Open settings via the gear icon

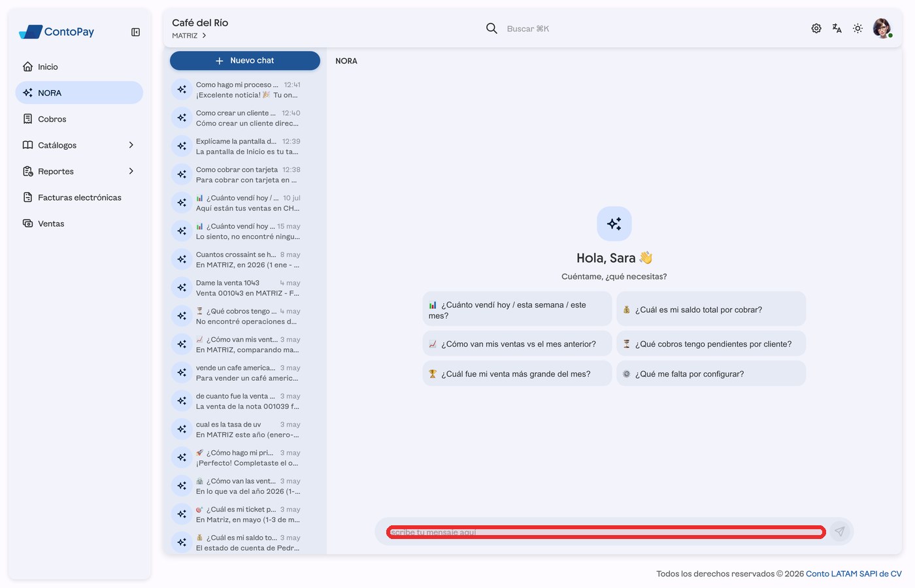click(x=816, y=29)
